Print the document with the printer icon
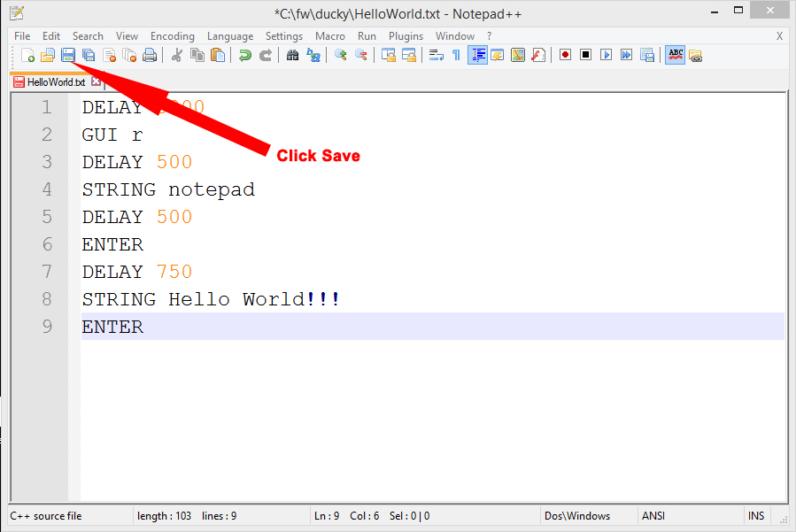Image resolution: width=796 pixels, height=532 pixels. tap(150, 55)
